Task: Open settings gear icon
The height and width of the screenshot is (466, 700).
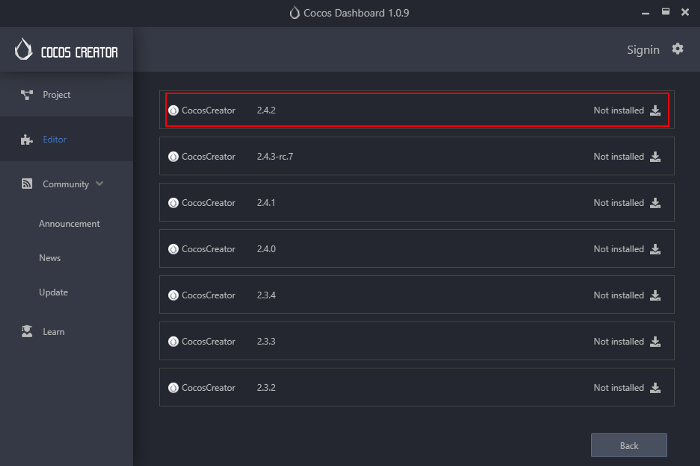Action: click(x=678, y=49)
